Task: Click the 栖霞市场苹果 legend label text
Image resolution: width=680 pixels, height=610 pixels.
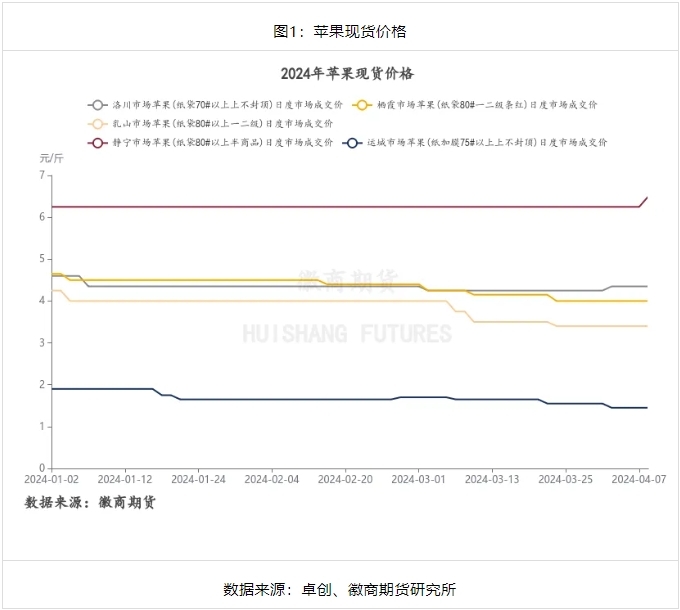Action: (x=487, y=105)
